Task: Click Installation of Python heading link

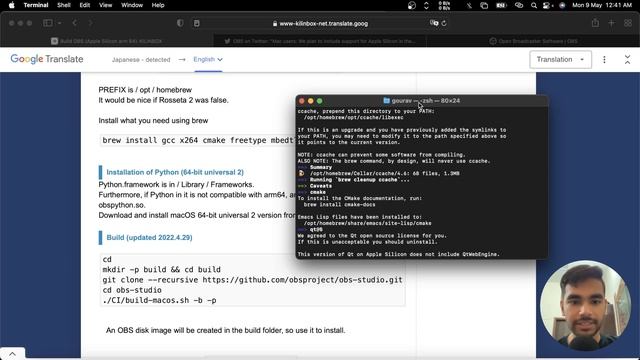Action: (x=175, y=172)
